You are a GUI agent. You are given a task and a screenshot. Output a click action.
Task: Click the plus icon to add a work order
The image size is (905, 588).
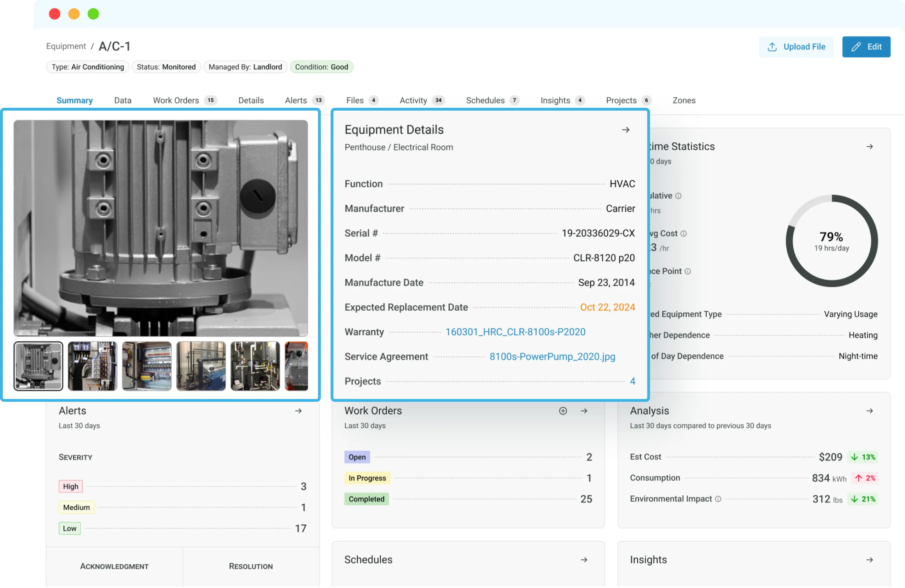pos(563,411)
